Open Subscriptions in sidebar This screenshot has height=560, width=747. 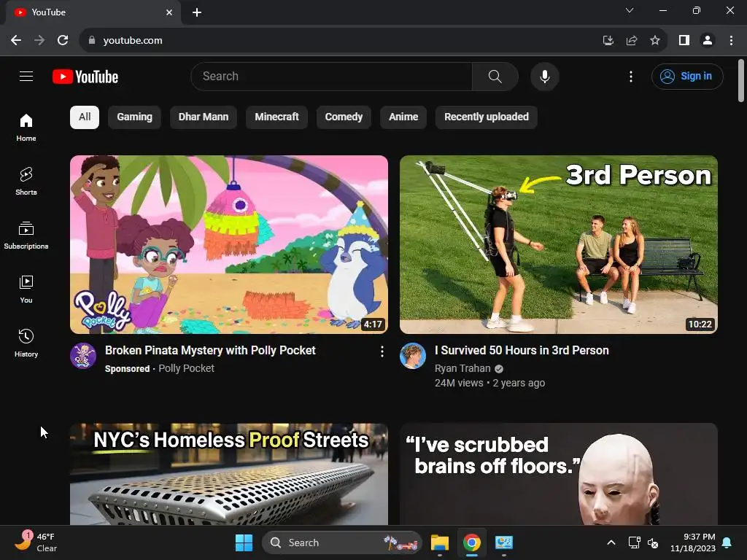tap(26, 236)
